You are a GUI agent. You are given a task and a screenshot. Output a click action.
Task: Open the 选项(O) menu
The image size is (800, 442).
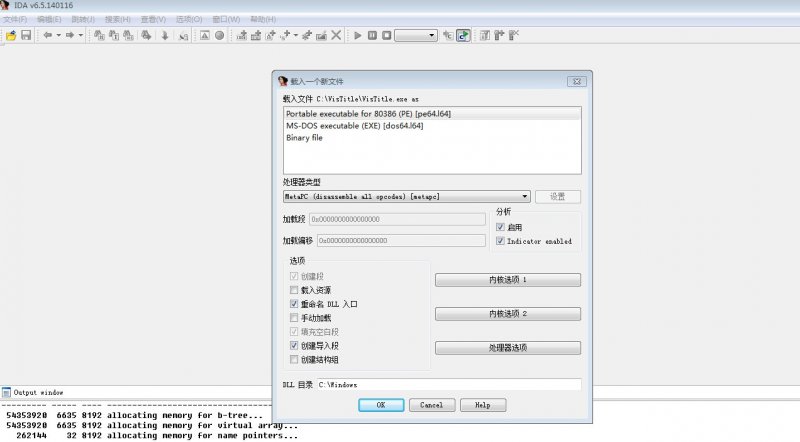tap(189, 19)
